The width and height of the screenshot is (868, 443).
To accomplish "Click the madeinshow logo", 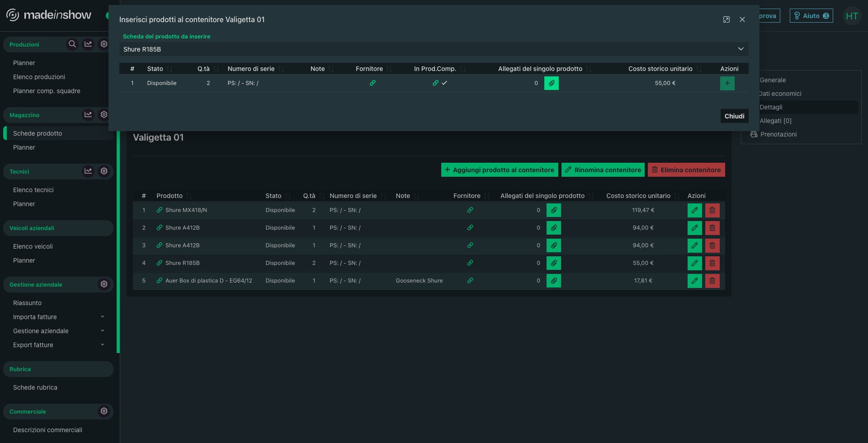I will pos(49,15).
